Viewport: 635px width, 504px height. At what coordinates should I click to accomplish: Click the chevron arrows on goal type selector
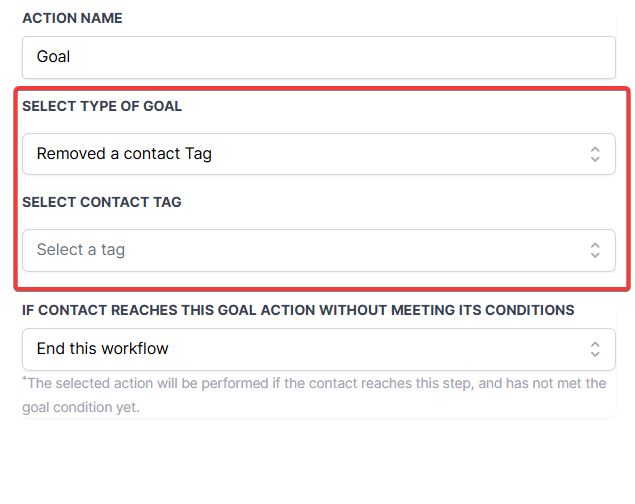click(595, 154)
